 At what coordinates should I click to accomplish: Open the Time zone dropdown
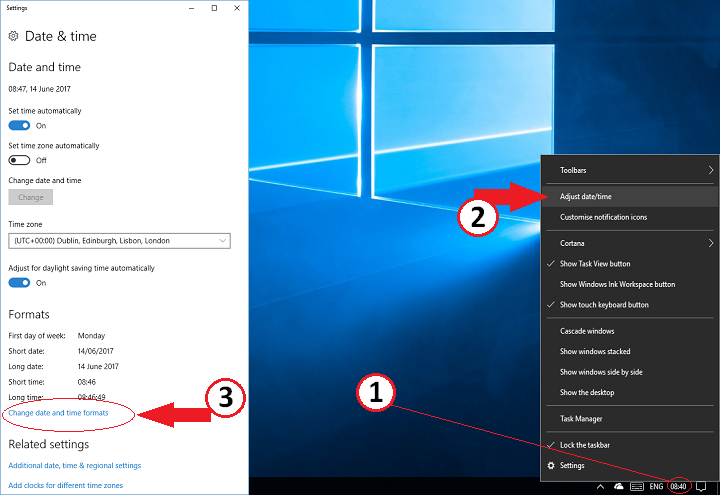point(119,241)
